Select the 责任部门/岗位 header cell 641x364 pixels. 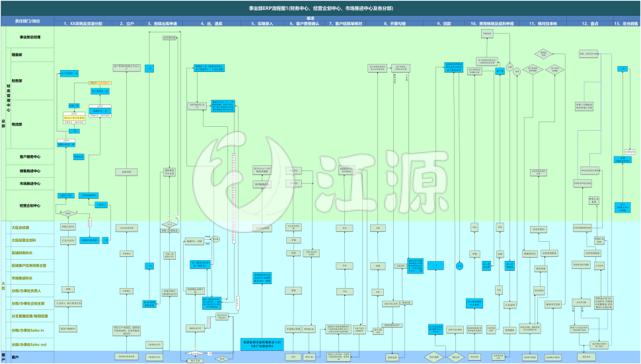[x=27, y=21]
